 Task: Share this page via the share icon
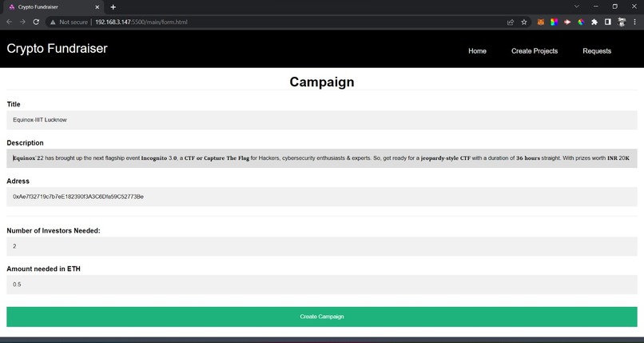click(511, 22)
